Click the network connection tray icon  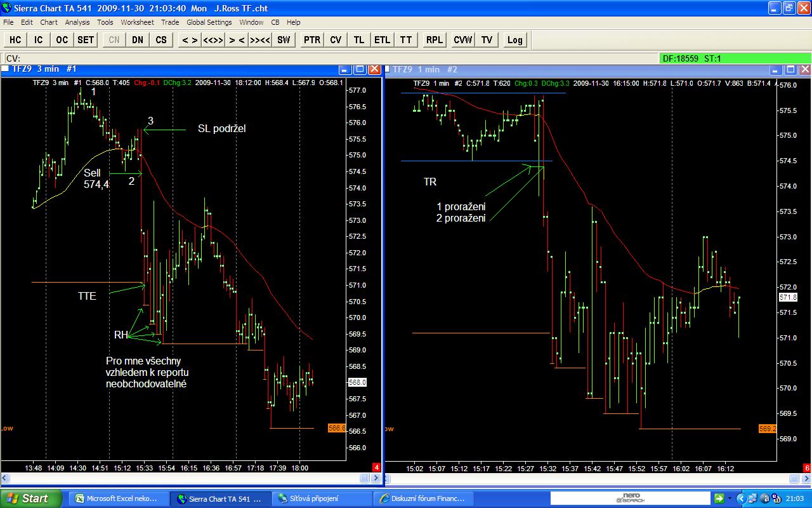[x=752, y=498]
